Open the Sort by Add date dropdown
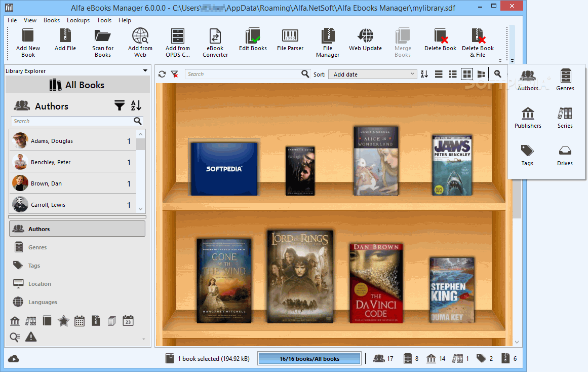The height and width of the screenshot is (372, 588). pyautogui.click(x=373, y=75)
